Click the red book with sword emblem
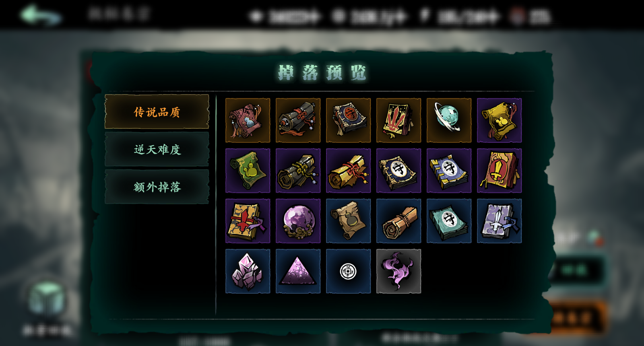This screenshot has width=644, height=346. tap(499, 171)
